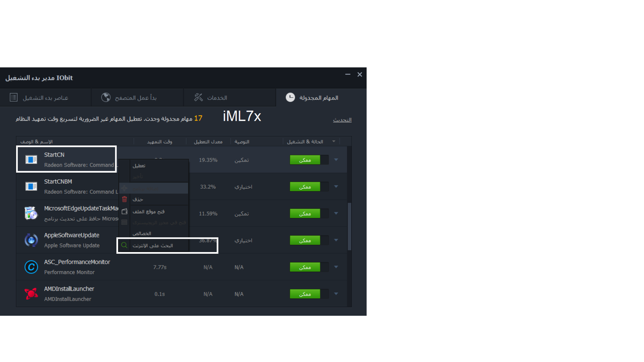Toggle the ممكن switch for StartCN
The height and width of the screenshot is (362, 644).
tap(309, 160)
